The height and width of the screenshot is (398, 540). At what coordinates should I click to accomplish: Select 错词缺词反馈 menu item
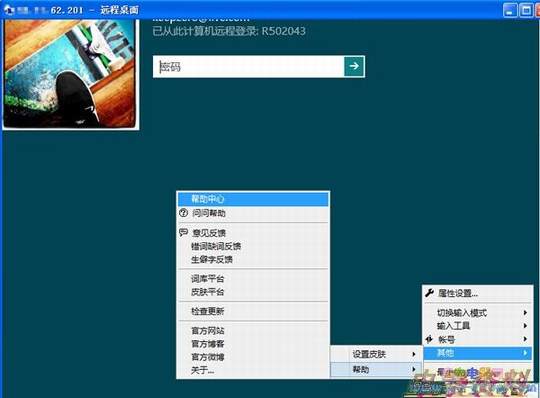pyautogui.click(x=253, y=246)
